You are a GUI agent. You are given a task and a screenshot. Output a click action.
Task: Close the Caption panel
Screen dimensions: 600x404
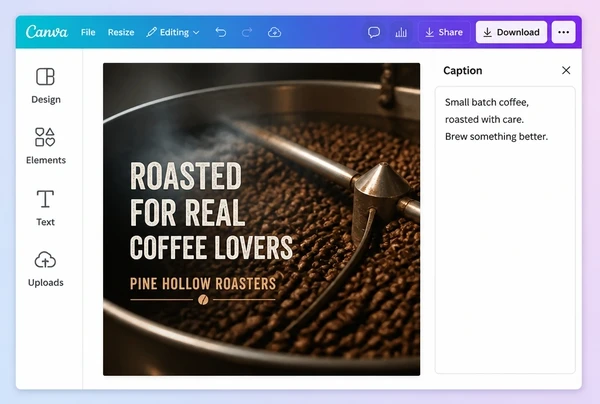(x=566, y=70)
